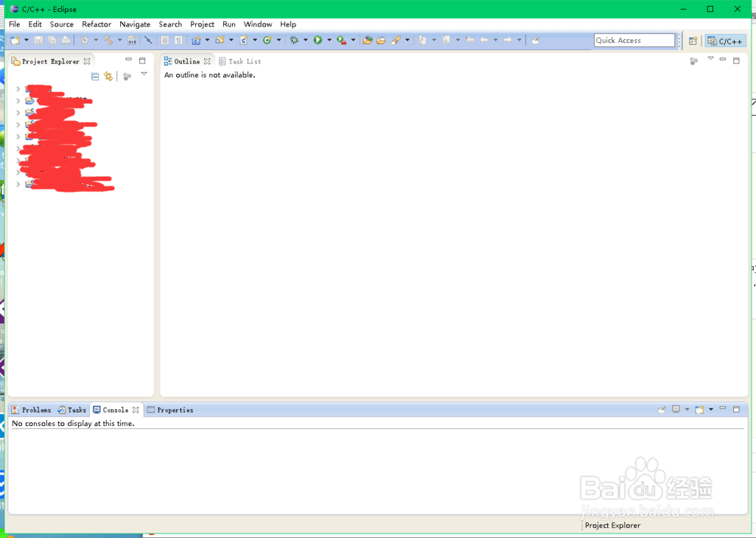Switch to the Task List tab
Screen dimensions: 756x538
(240, 61)
